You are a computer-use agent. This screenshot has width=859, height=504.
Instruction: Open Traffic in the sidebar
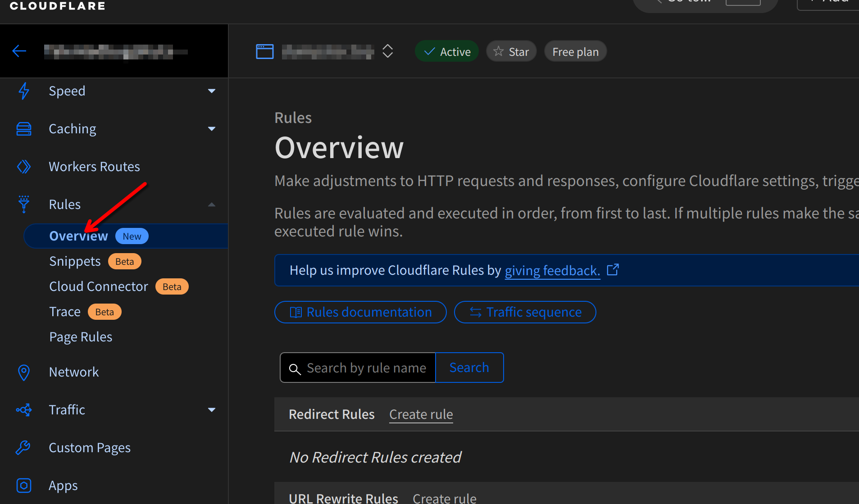(67, 410)
